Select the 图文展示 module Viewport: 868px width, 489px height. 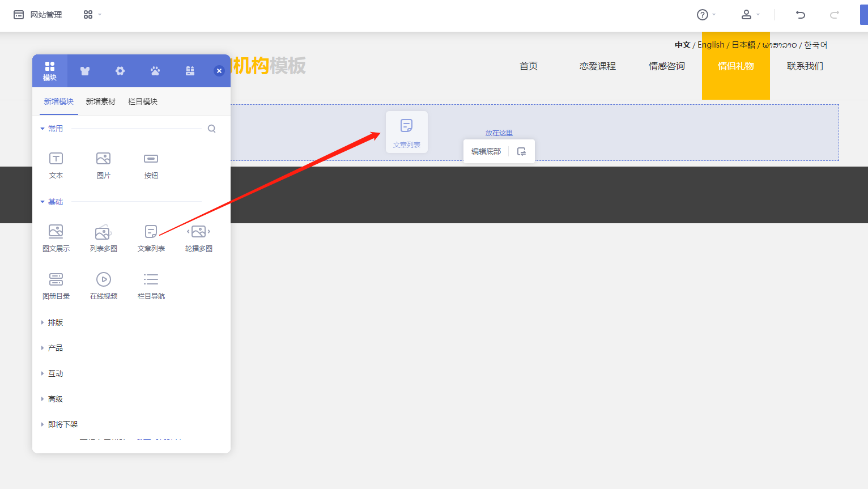pos(56,238)
